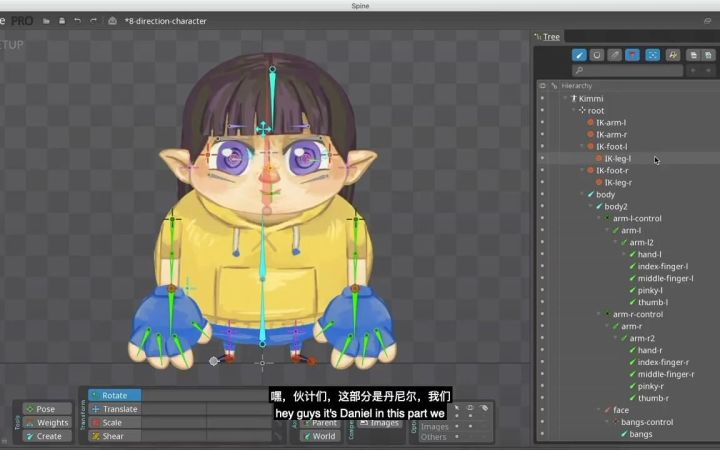Undo the last action in the top toolbar
Screen dimensions: 720x450
coord(77,21)
